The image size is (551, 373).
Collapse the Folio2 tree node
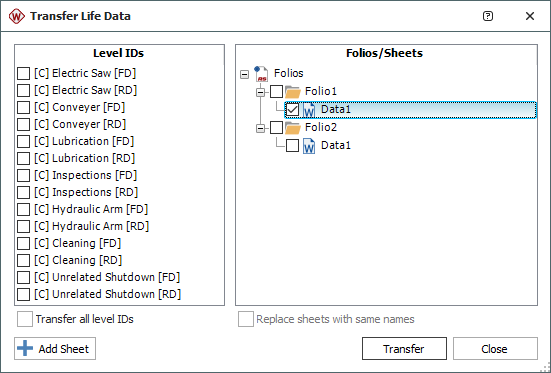coord(260,128)
